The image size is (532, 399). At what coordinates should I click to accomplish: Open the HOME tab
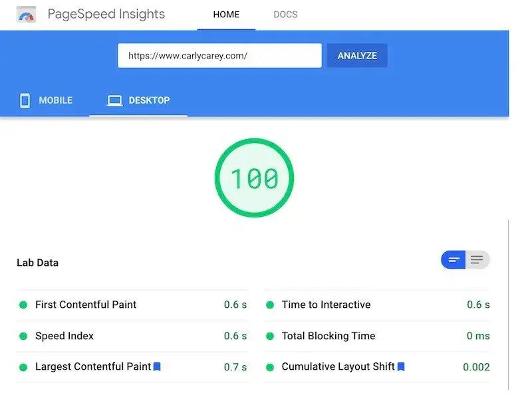226,15
